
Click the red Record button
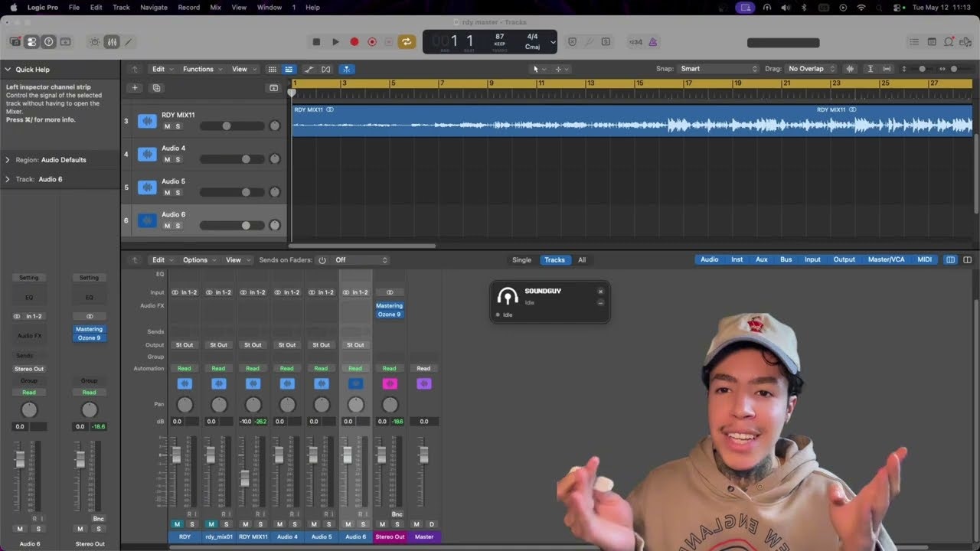pyautogui.click(x=354, y=42)
